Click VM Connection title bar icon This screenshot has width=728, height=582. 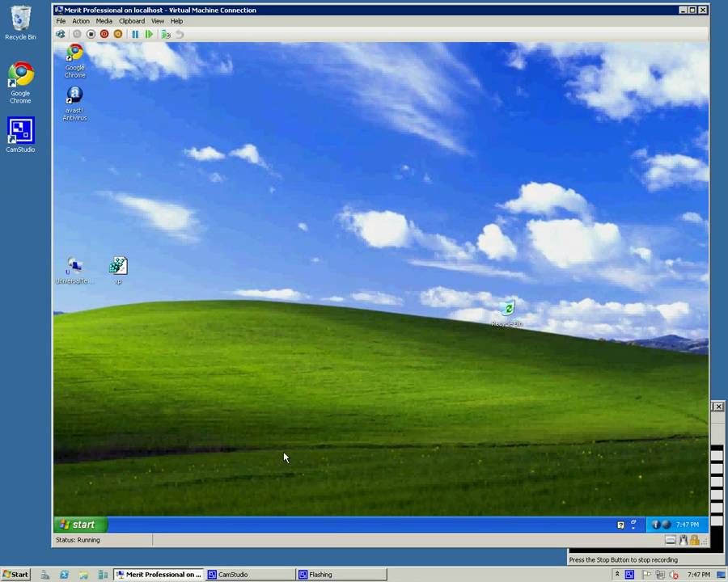click(58, 10)
